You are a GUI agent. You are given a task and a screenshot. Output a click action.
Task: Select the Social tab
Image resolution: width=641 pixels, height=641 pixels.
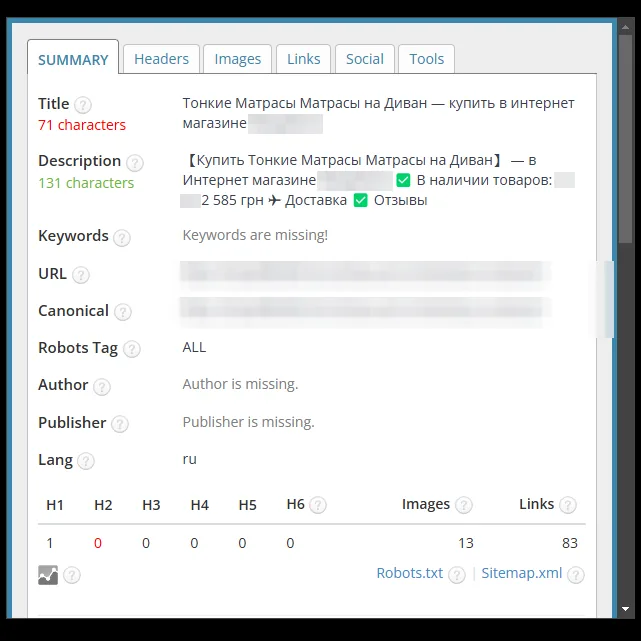(x=365, y=59)
